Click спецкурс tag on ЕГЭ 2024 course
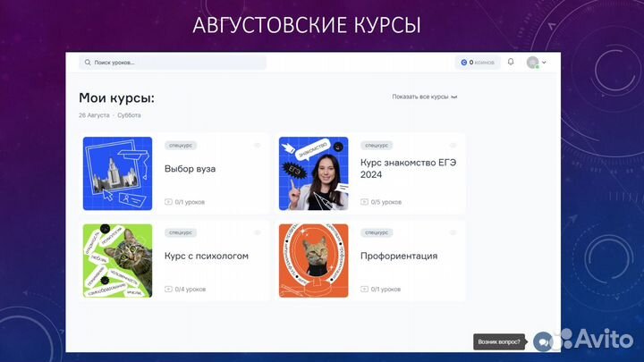The height and width of the screenshot is (362, 644). click(377, 146)
